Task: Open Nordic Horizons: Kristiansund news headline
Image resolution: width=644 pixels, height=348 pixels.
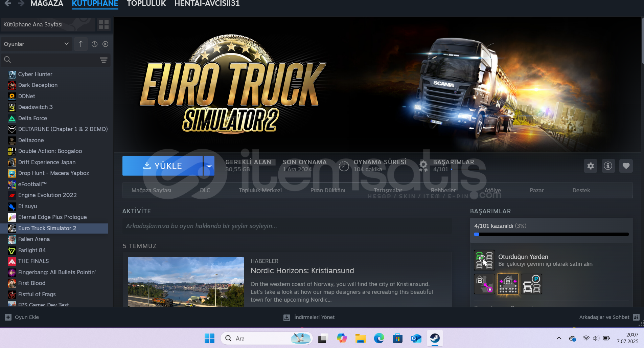Action: (302, 270)
